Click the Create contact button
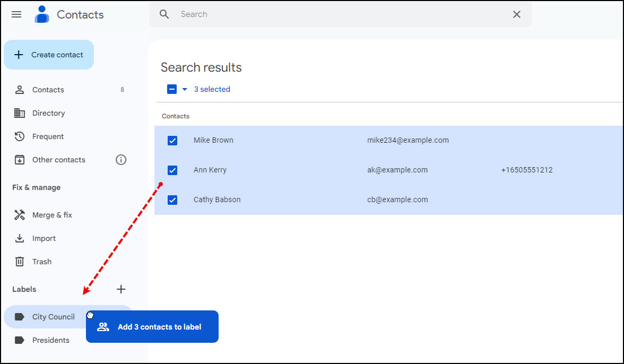This screenshot has width=624, height=364. (x=49, y=54)
